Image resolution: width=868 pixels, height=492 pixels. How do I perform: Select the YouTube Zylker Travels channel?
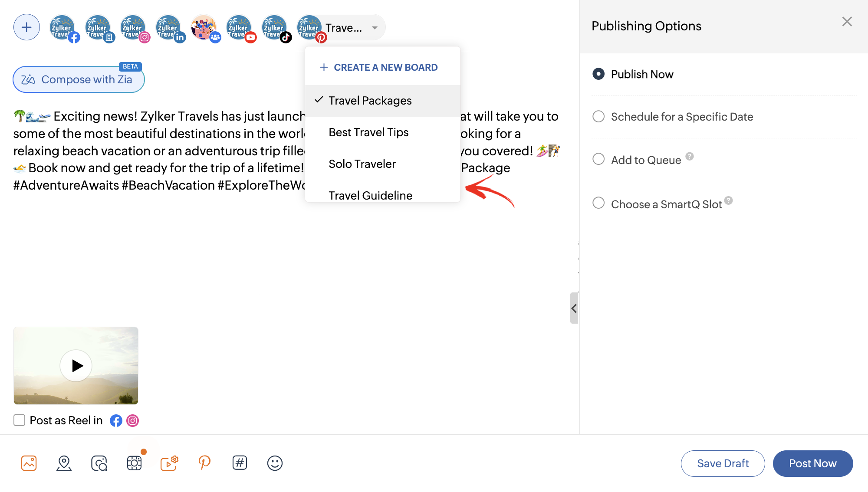pyautogui.click(x=239, y=28)
